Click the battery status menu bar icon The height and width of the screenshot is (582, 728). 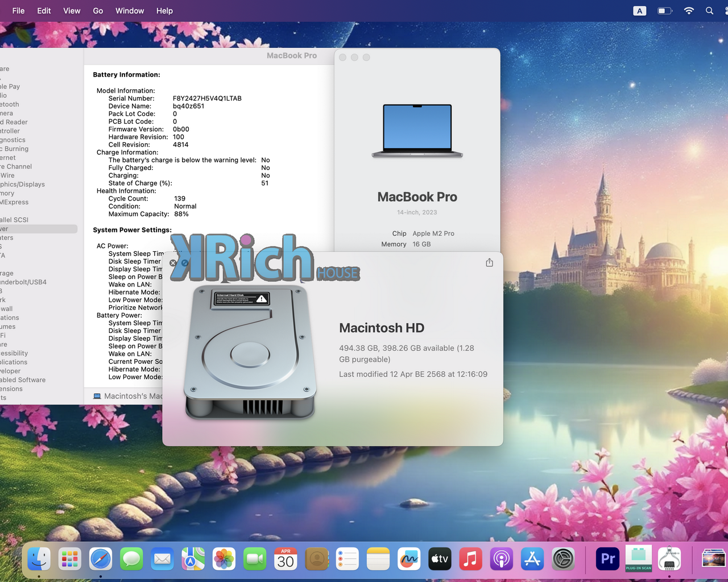(665, 11)
